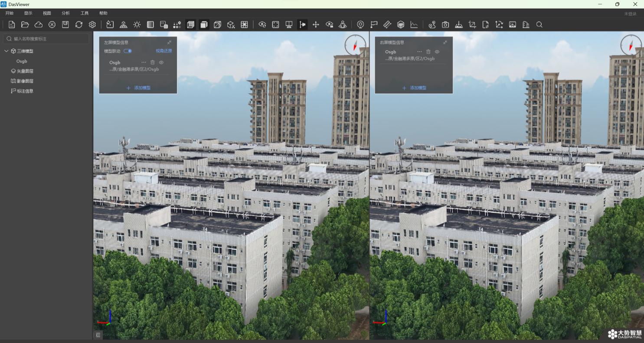Open the 工具 menu
Screen dimensions: 644x343
[x=85, y=13]
